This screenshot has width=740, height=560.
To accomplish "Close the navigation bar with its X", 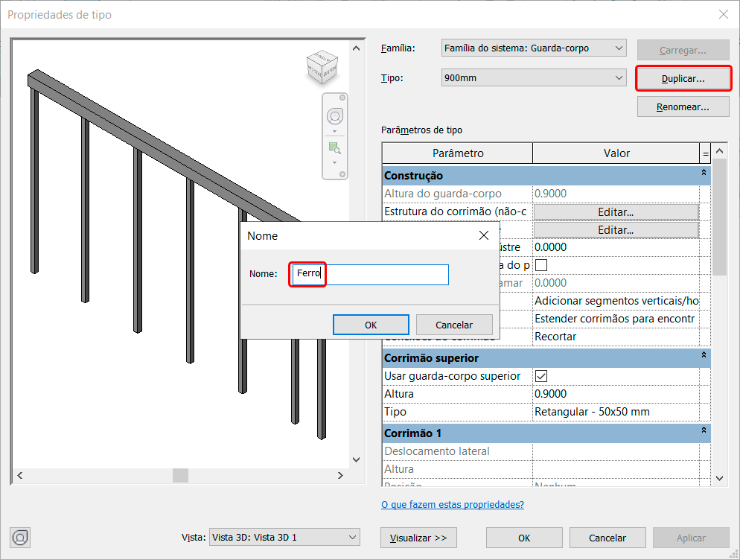I will [x=342, y=98].
